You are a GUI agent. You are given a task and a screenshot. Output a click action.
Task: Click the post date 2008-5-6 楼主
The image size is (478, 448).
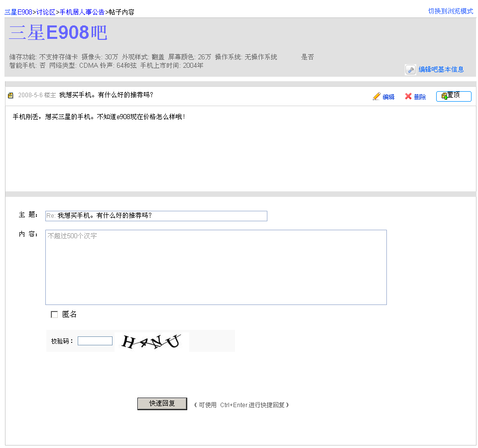pos(37,95)
